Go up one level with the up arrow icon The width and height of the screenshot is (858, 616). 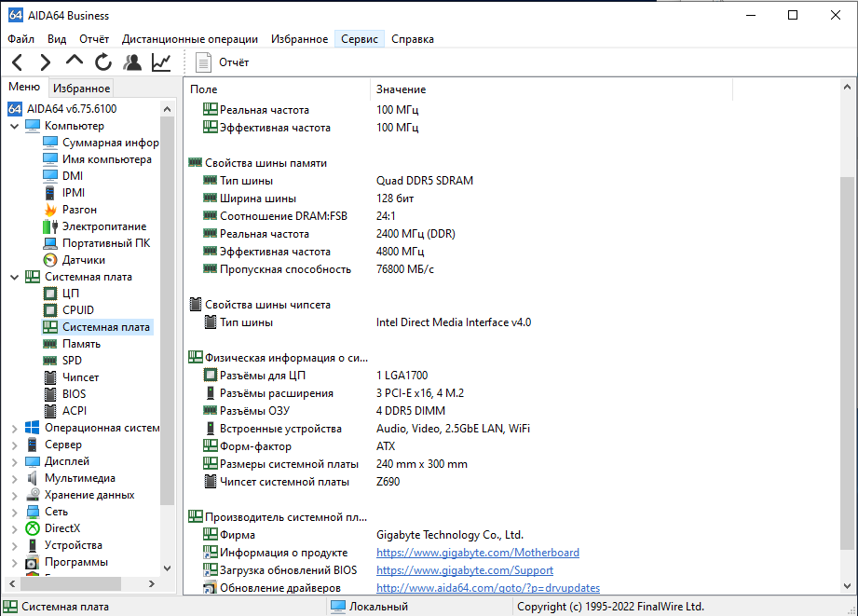[75, 61]
